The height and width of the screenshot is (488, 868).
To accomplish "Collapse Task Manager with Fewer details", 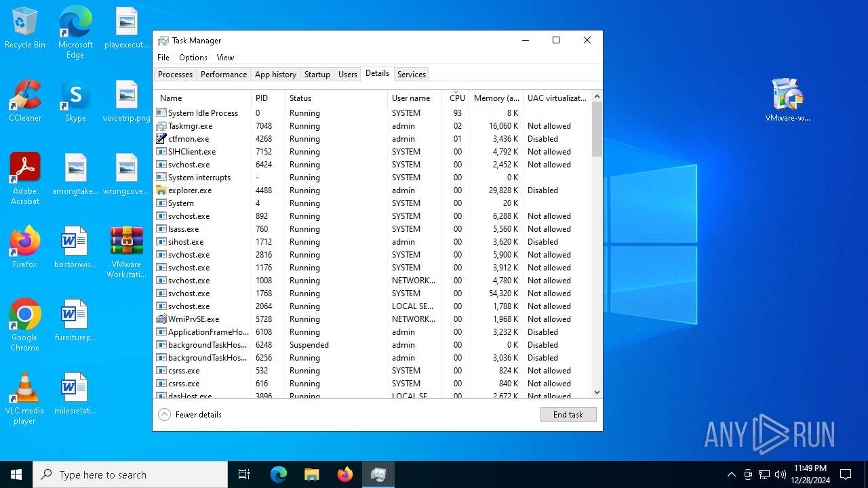I will (x=190, y=415).
